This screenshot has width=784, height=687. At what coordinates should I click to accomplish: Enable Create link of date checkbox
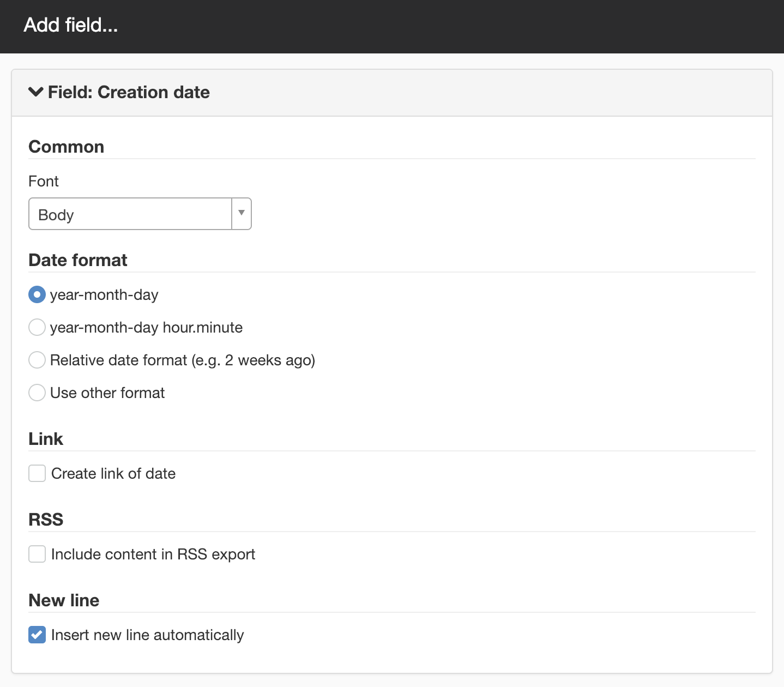pyautogui.click(x=37, y=473)
